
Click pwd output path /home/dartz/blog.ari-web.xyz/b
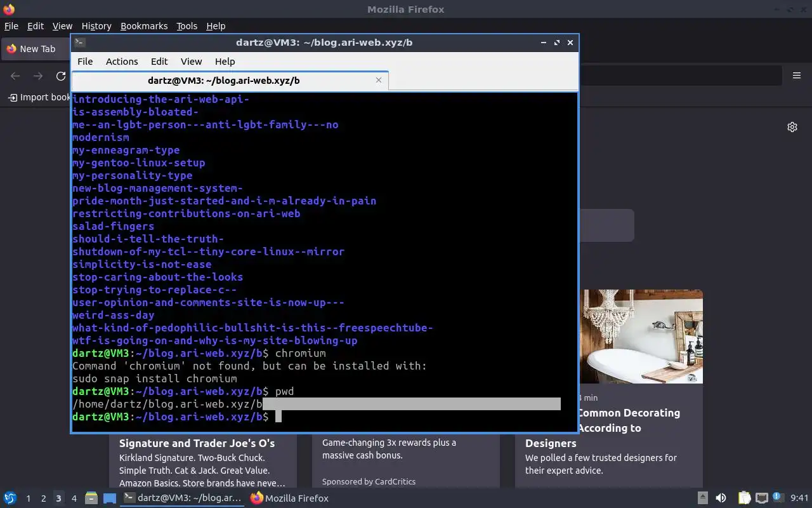point(167,404)
